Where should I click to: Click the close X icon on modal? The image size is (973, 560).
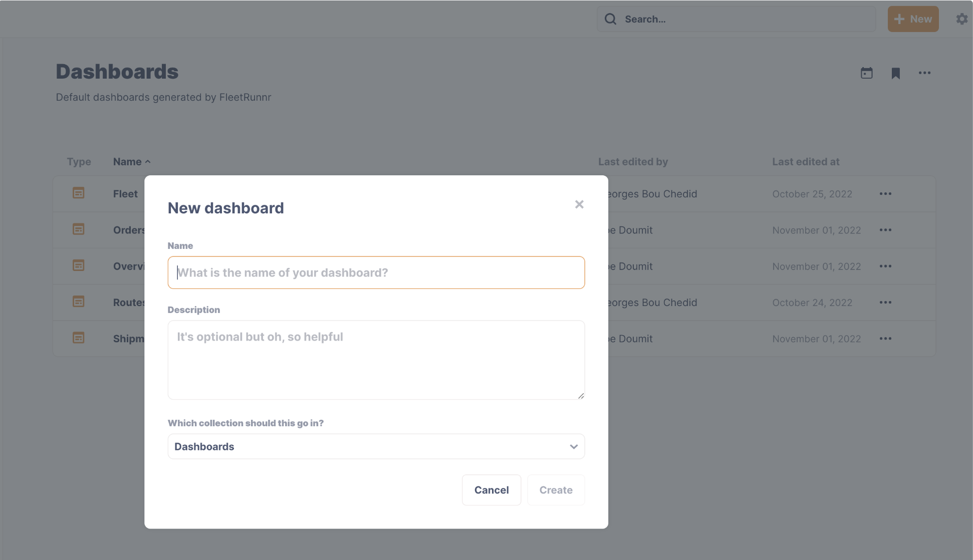579,204
